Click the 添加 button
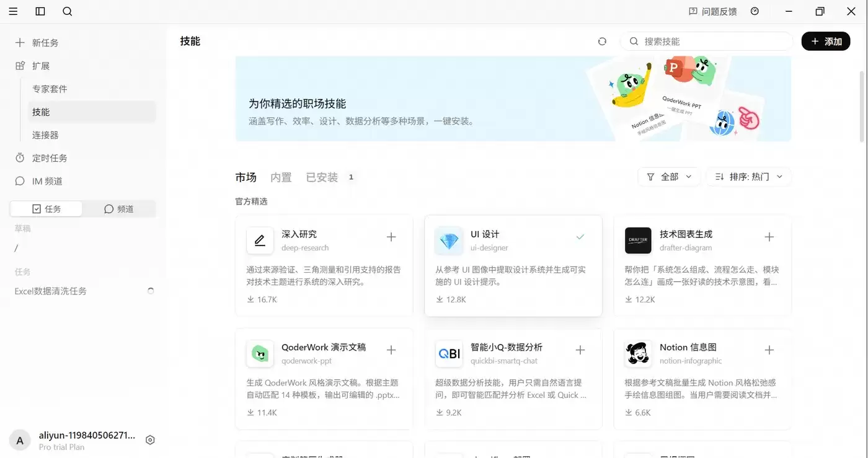Image resolution: width=868 pixels, height=458 pixels. (826, 42)
